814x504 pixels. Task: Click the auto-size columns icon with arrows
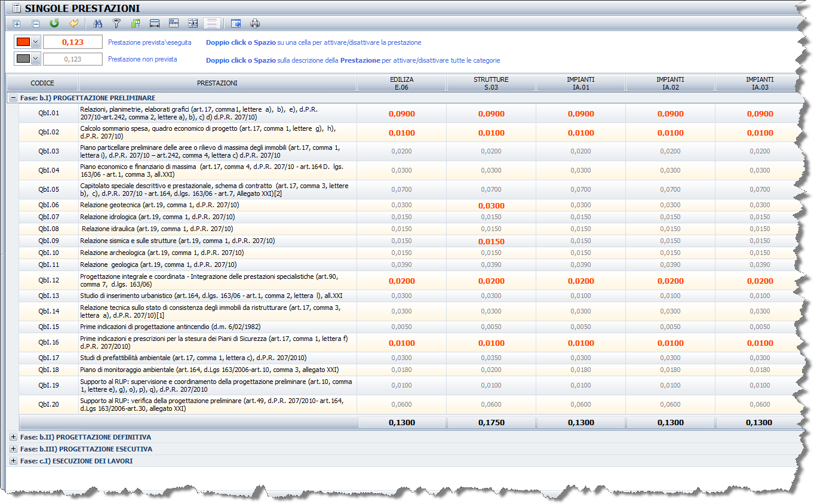point(193,23)
